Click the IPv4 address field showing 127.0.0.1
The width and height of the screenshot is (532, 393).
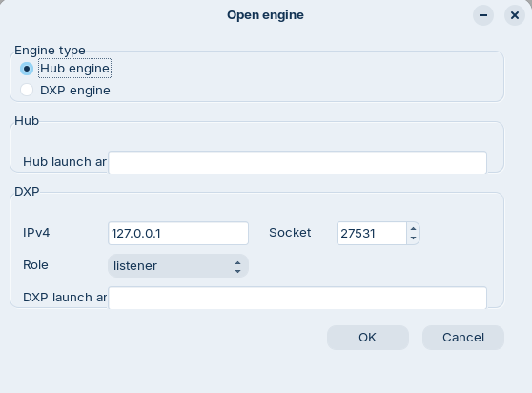(x=178, y=233)
